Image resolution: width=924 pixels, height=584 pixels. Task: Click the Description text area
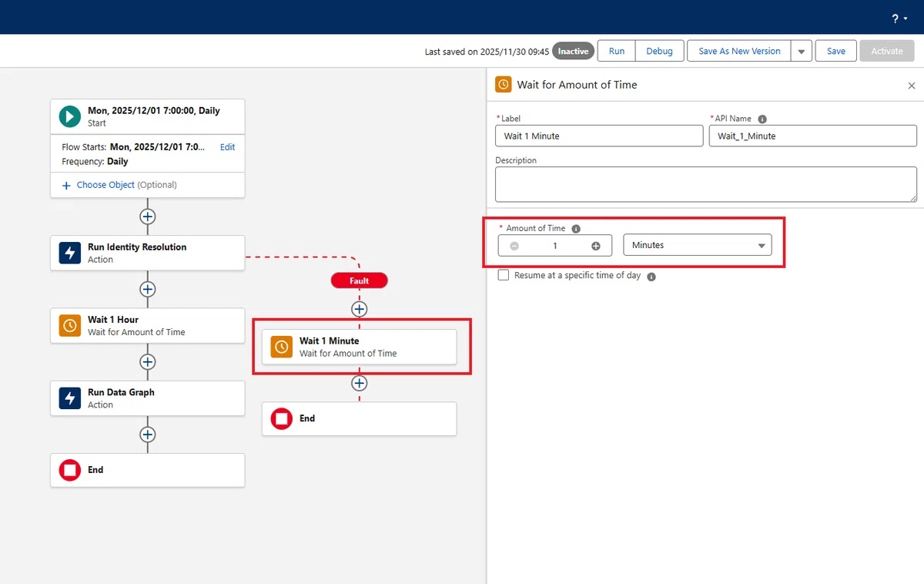click(706, 185)
